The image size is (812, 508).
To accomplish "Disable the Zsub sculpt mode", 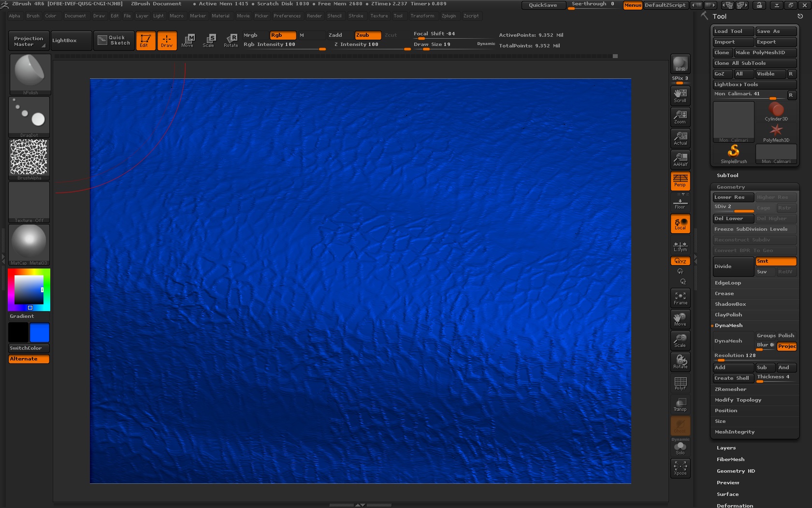I will point(368,35).
